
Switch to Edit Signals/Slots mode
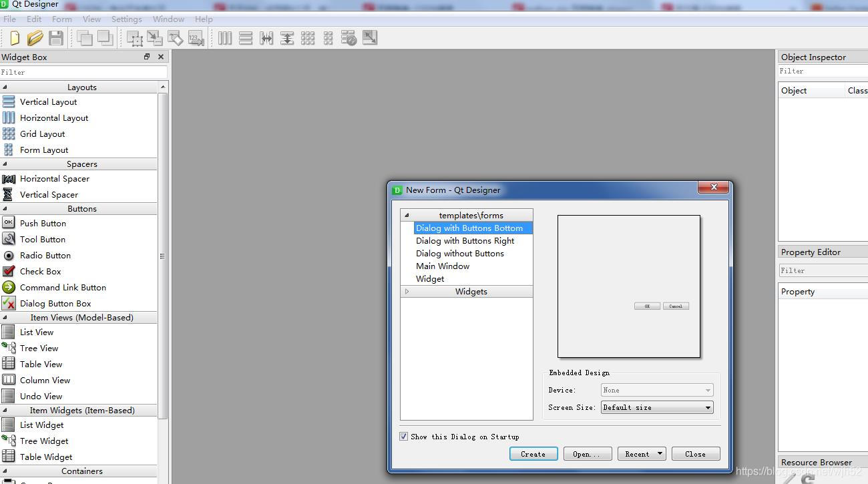point(154,37)
